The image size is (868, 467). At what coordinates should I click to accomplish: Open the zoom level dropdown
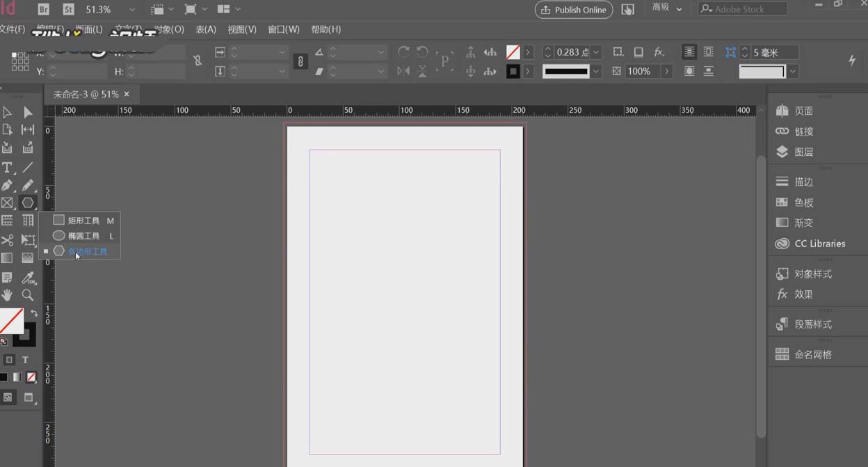click(132, 10)
